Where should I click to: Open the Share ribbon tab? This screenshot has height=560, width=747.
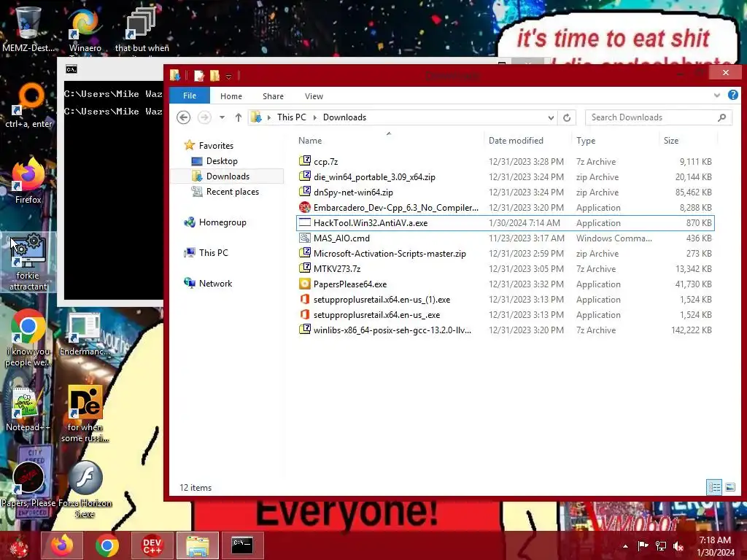(273, 96)
